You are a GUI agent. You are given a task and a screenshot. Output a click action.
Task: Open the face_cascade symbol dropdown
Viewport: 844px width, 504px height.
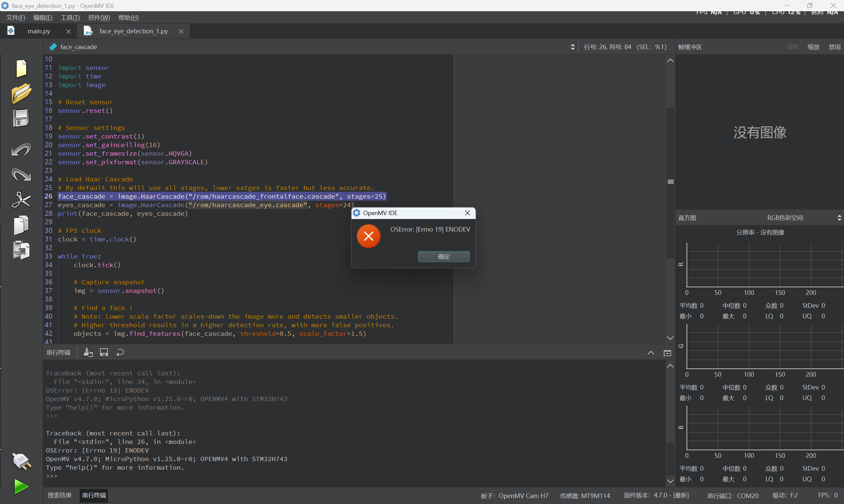click(x=311, y=47)
